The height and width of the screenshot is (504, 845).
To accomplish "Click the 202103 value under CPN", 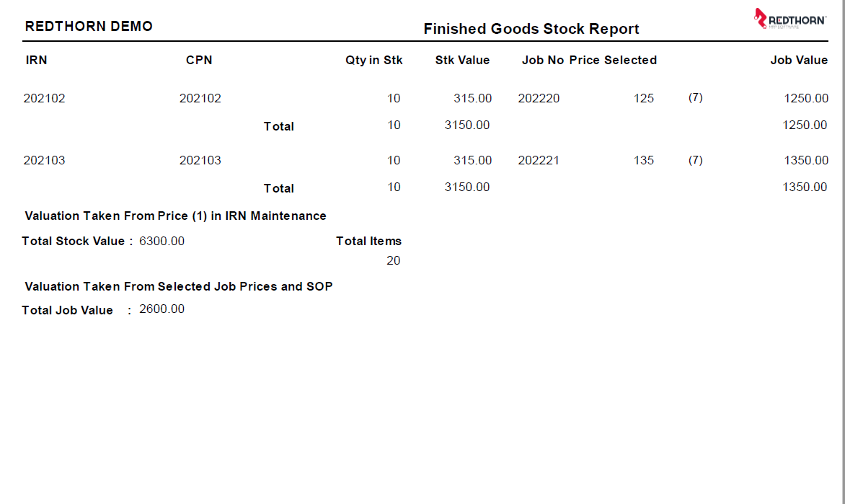I will tap(200, 161).
